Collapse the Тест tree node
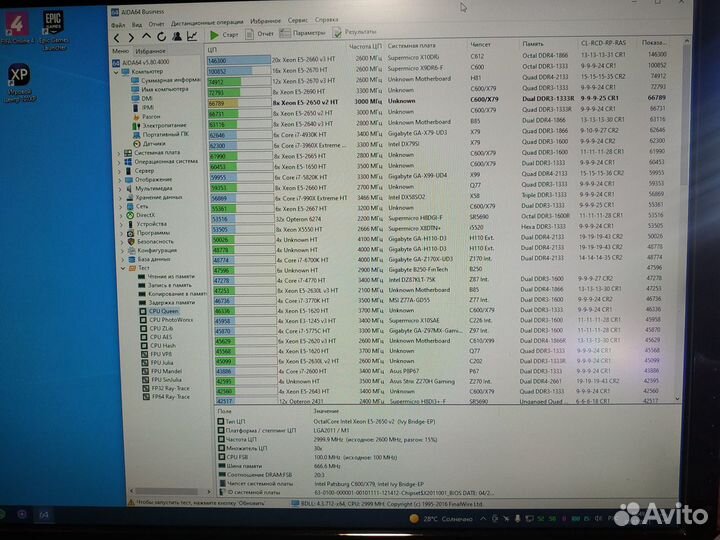Screen dimensions: 720x540 click(123, 268)
